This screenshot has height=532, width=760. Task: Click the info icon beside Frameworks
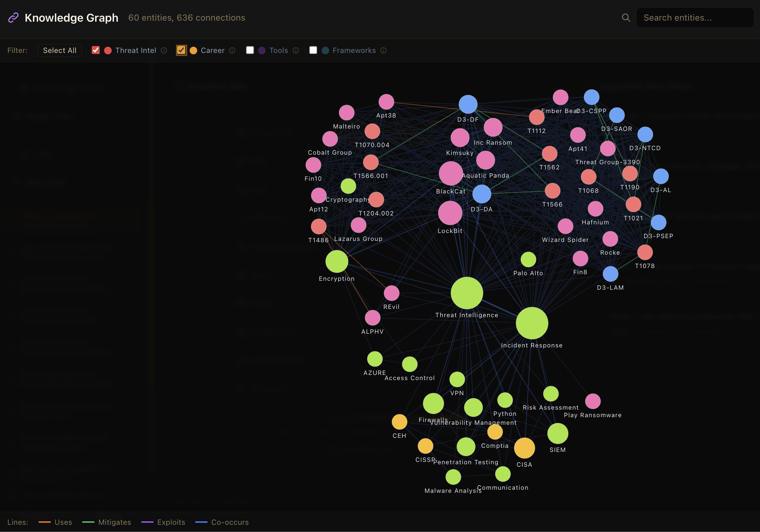384,51
